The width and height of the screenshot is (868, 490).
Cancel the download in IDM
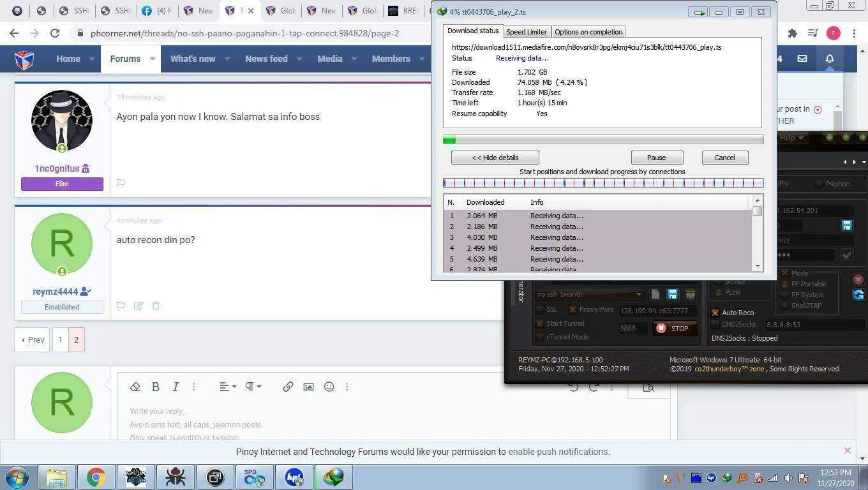pos(724,158)
